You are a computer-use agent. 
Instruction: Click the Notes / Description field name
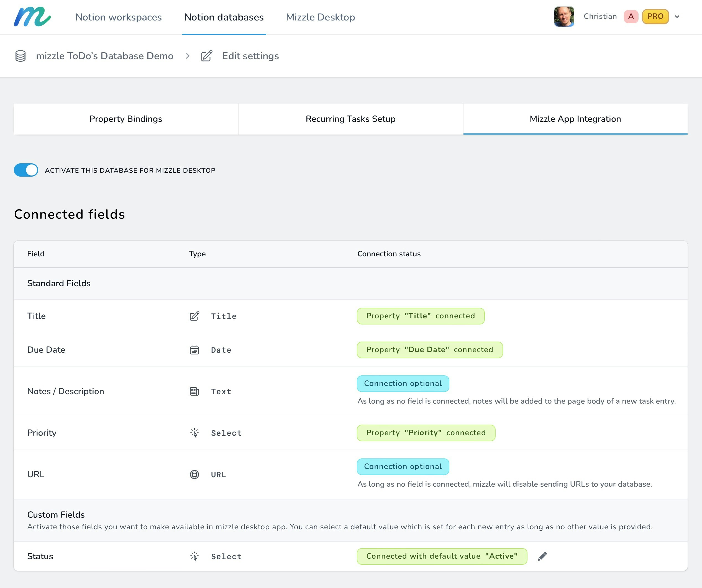[x=66, y=391]
